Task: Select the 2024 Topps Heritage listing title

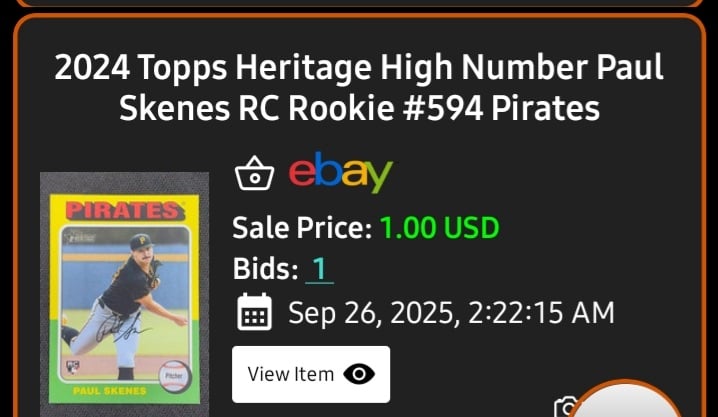Action: [359, 87]
